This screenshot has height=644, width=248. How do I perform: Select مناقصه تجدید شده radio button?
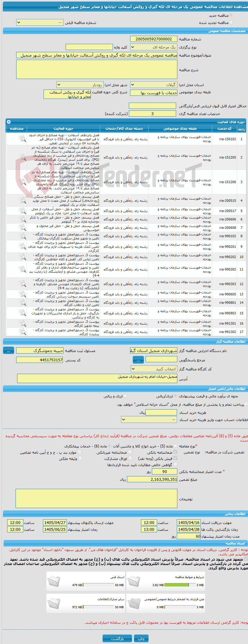click(231, 22)
